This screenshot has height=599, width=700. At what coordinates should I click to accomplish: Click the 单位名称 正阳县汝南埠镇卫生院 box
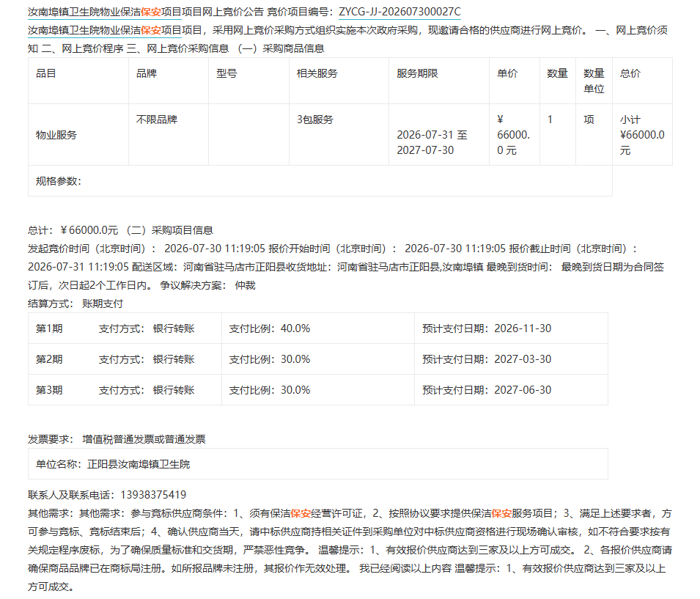tap(318, 464)
